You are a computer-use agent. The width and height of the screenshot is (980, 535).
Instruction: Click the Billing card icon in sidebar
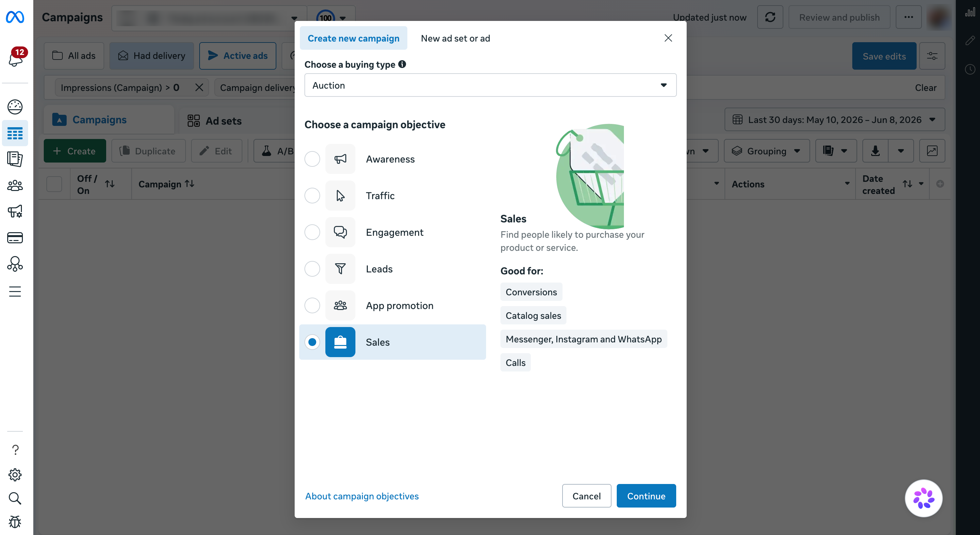coord(15,238)
